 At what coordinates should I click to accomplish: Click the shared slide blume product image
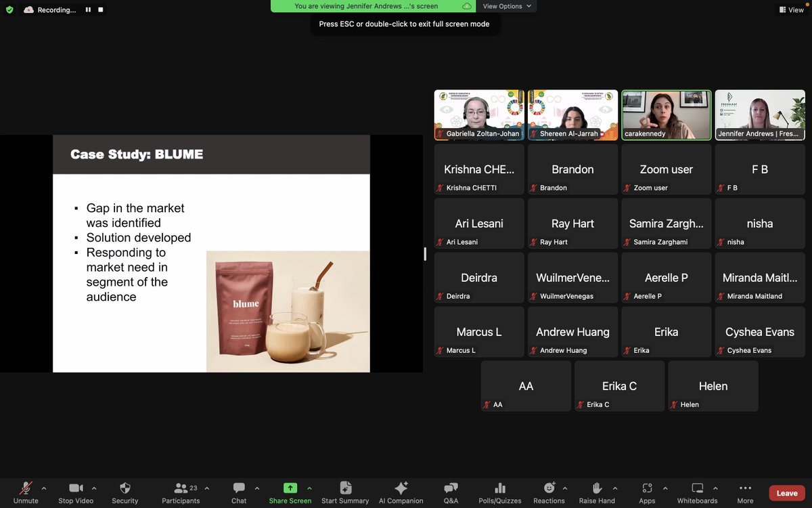288,311
